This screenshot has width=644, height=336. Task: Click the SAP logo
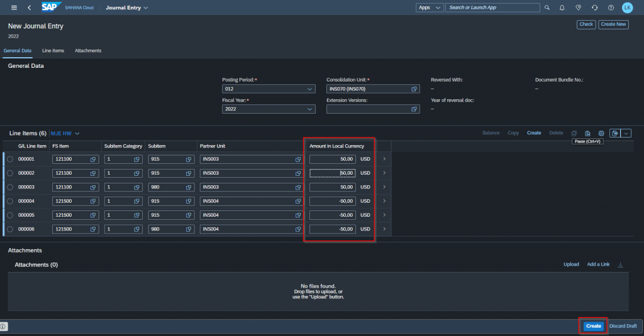pos(50,7)
